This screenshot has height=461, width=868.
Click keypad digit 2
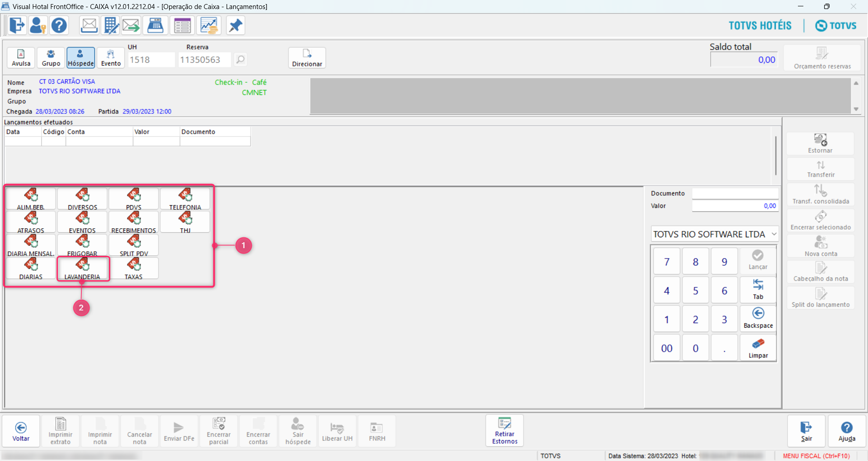point(696,320)
